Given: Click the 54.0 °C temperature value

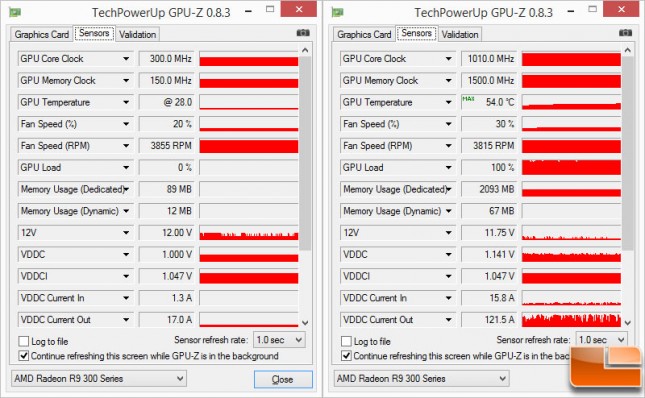Looking at the screenshot, I should click(490, 102).
